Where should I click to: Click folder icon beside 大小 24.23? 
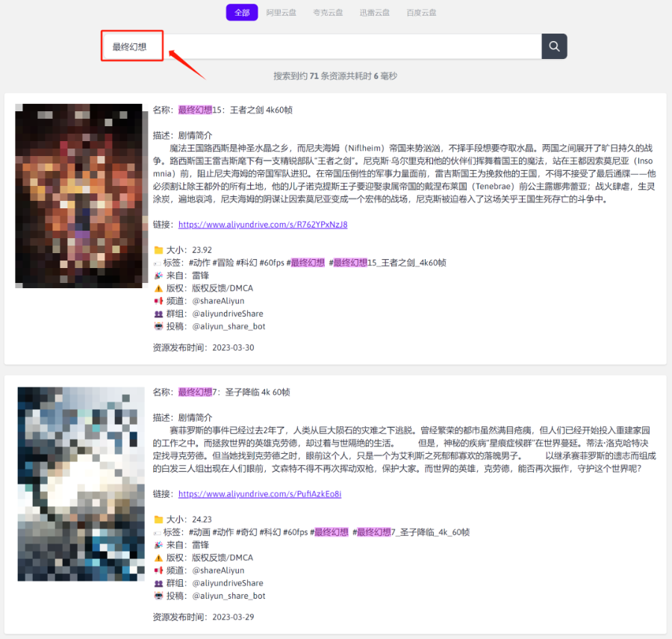pos(158,520)
